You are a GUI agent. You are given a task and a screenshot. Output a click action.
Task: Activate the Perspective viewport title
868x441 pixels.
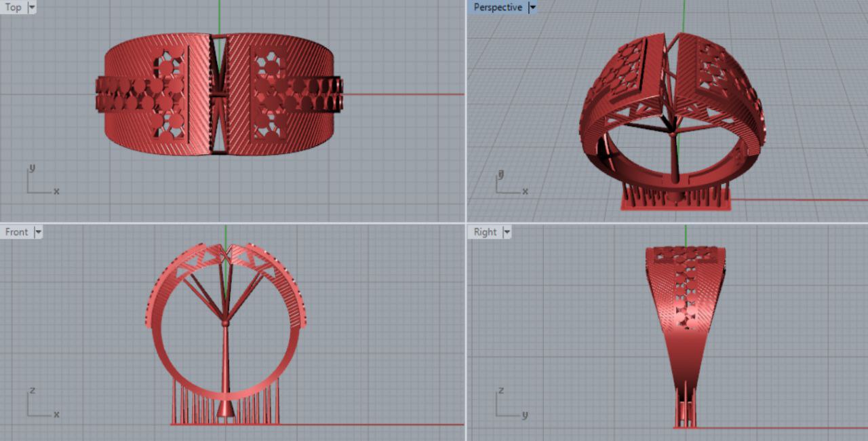click(x=497, y=7)
